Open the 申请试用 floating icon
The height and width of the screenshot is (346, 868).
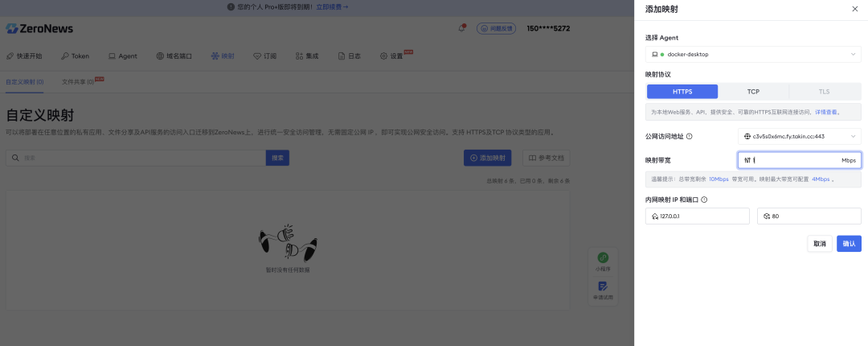tap(603, 291)
